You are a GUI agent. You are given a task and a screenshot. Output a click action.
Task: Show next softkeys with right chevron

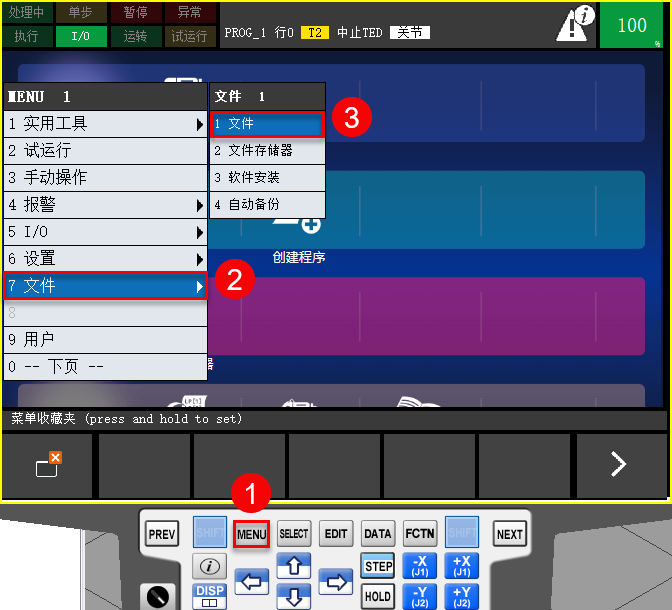618,464
